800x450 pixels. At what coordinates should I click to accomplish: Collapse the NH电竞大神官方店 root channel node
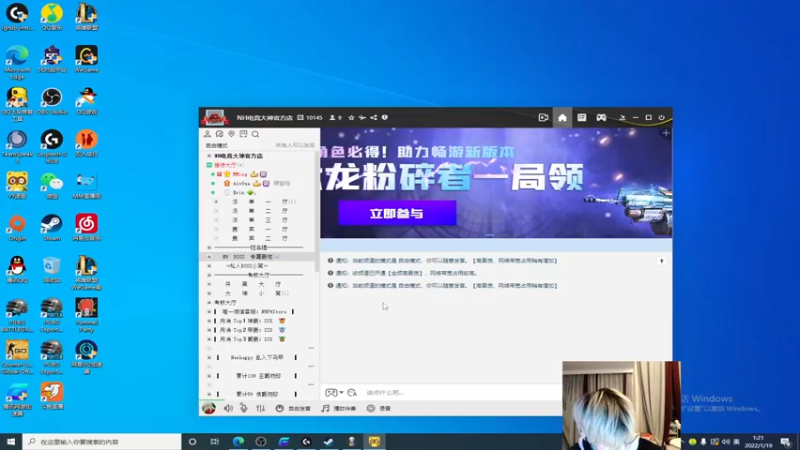click(209, 156)
